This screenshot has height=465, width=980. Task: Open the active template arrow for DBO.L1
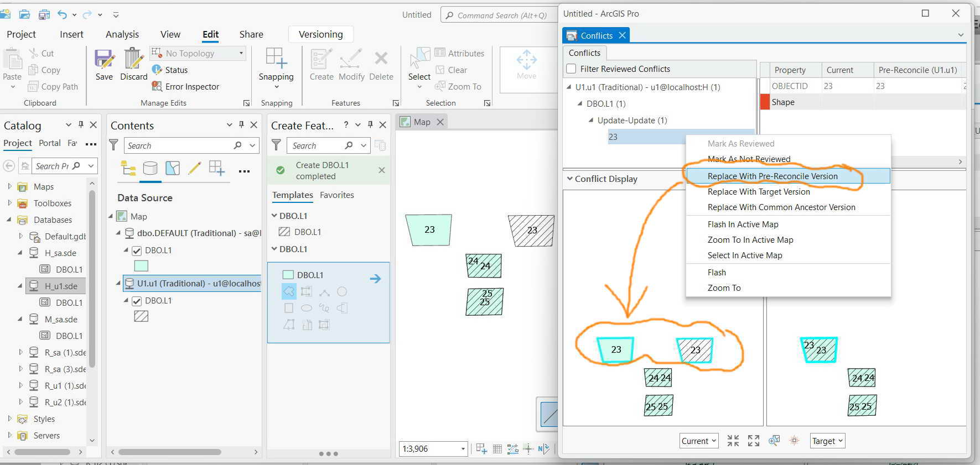tap(375, 279)
